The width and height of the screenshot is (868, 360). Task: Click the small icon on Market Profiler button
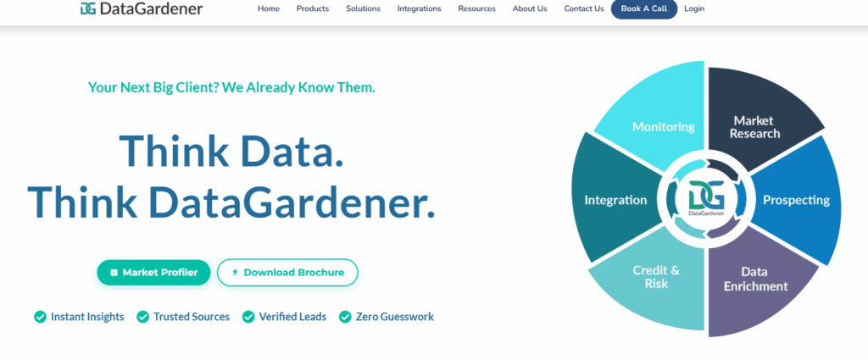point(114,273)
